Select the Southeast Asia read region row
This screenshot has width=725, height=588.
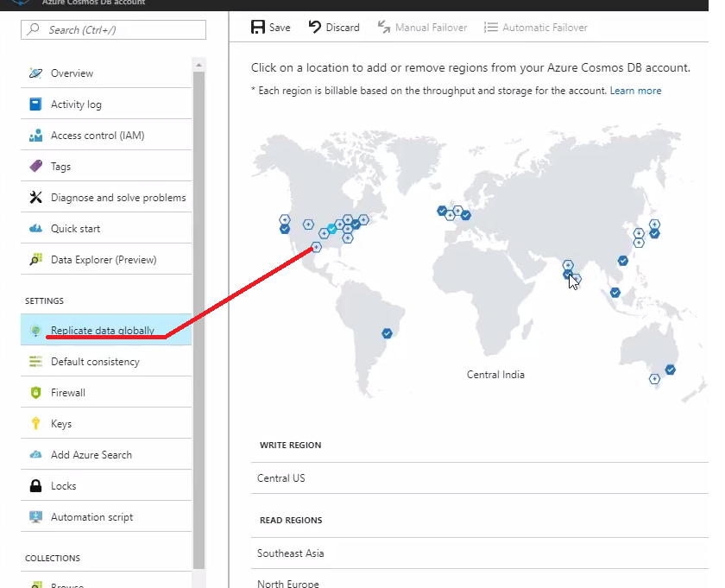point(480,553)
